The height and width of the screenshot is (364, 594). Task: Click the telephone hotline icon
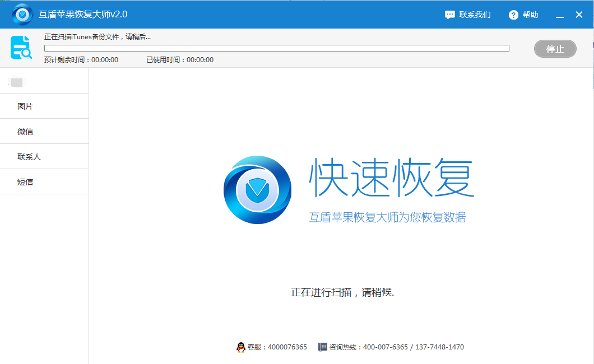[x=322, y=347]
